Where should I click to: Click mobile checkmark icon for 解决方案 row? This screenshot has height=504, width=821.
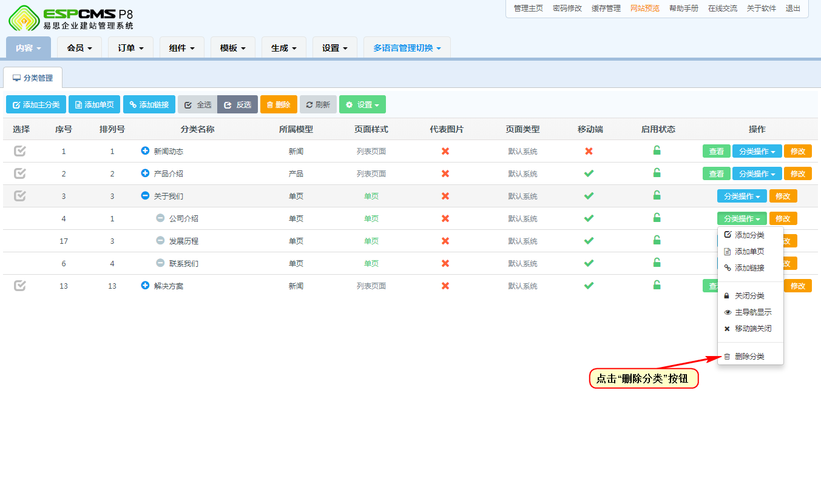tap(589, 286)
